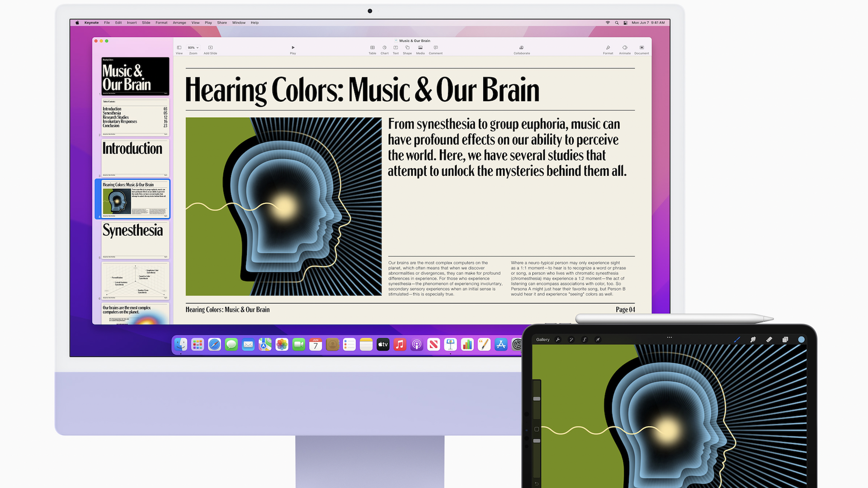Open the Arrange menu

[x=179, y=22]
